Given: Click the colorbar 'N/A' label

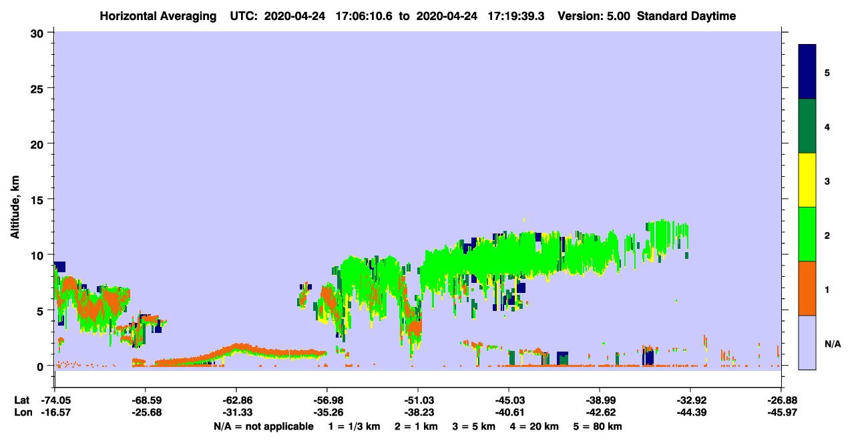Looking at the screenshot, I should (x=832, y=344).
